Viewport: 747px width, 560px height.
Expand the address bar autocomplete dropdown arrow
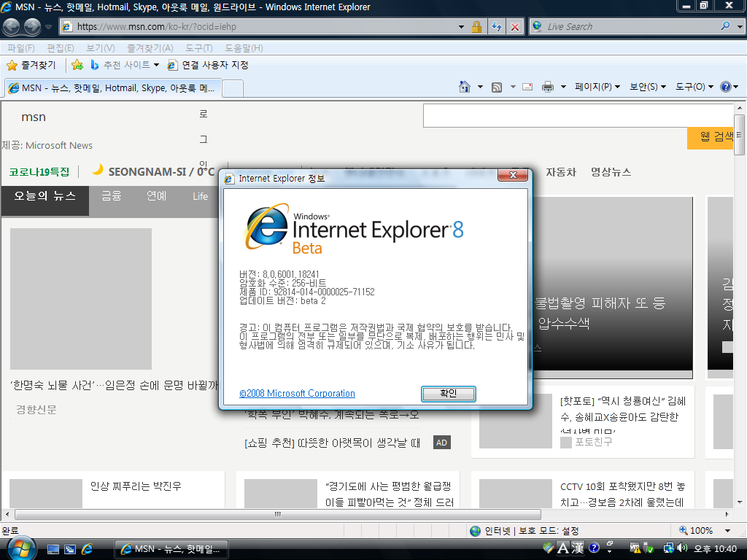click(461, 27)
